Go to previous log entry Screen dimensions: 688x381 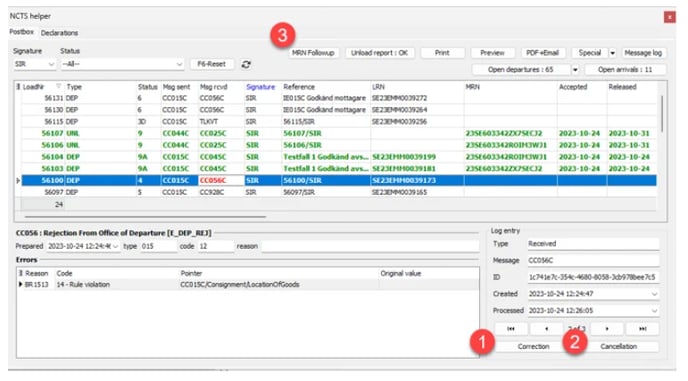point(546,328)
